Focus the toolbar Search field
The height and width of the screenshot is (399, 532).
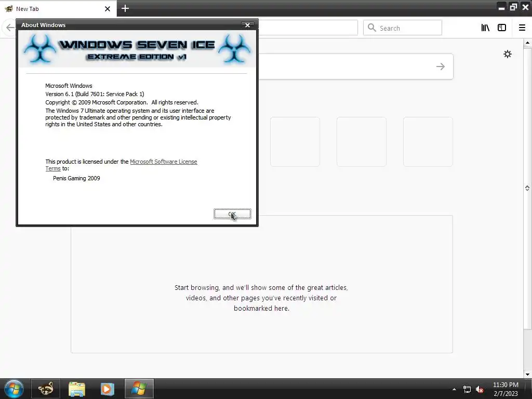pos(403,28)
